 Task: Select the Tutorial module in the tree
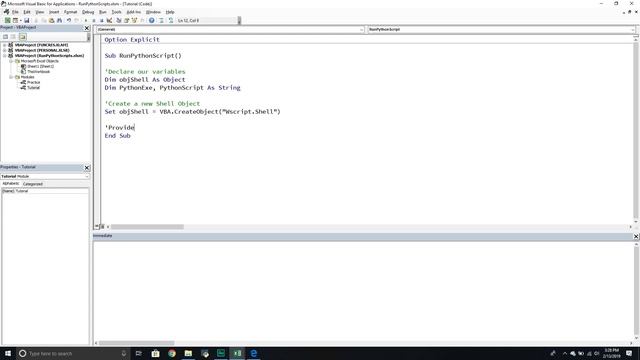tap(33, 87)
